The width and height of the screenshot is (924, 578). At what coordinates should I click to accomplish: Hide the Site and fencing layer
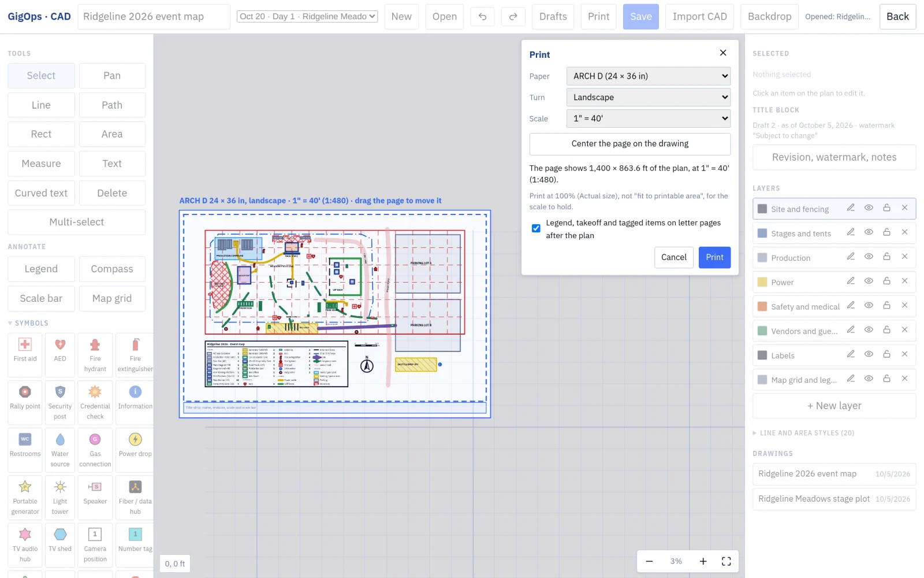869,208
